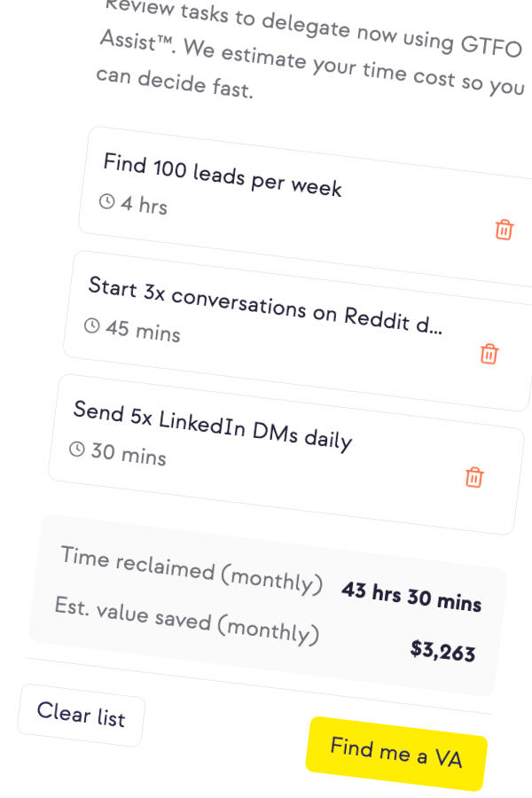The width and height of the screenshot is (532, 798).
Task: Click the "can decide fast" description line
Action: (174, 82)
